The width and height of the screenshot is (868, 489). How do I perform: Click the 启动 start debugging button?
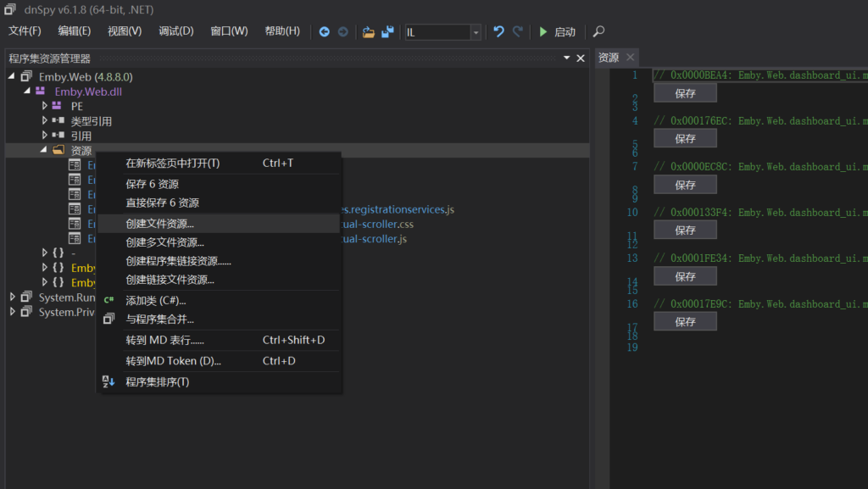(557, 31)
